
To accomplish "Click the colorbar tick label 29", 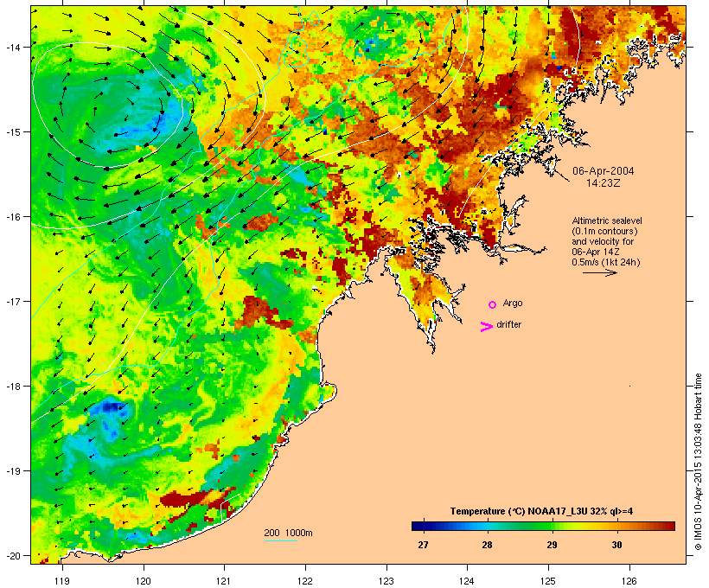I will point(552,545).
